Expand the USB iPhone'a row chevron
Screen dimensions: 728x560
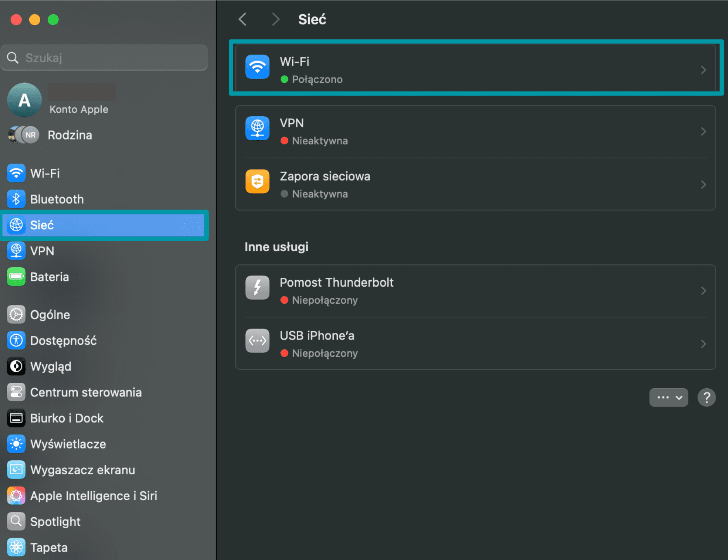click(x=703, y=344)
